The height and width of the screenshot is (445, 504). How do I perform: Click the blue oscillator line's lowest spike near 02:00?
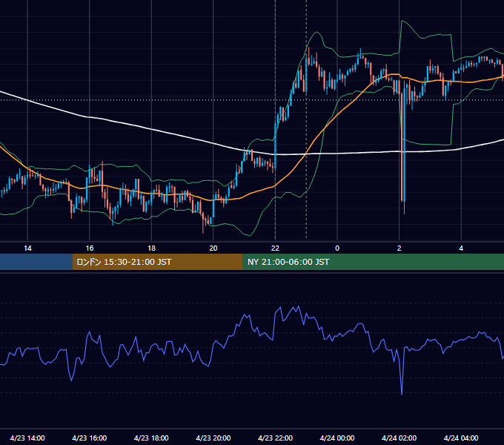pos(402,393)
